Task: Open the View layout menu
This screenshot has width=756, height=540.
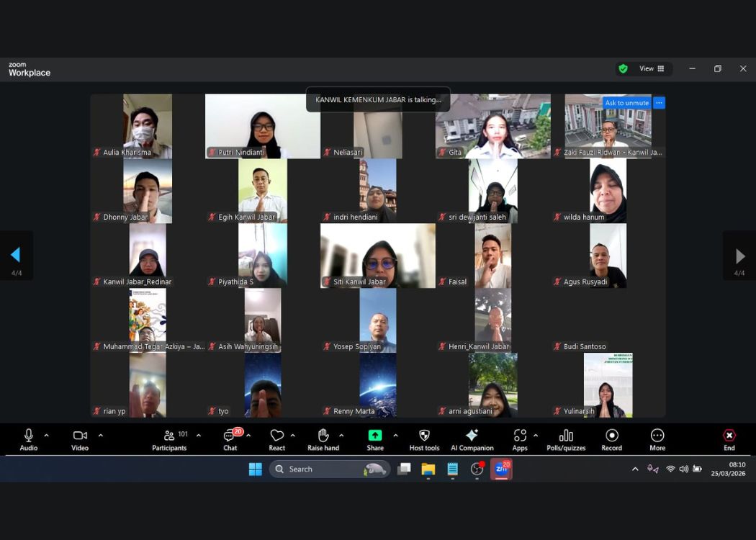Action: coord(652,68)
